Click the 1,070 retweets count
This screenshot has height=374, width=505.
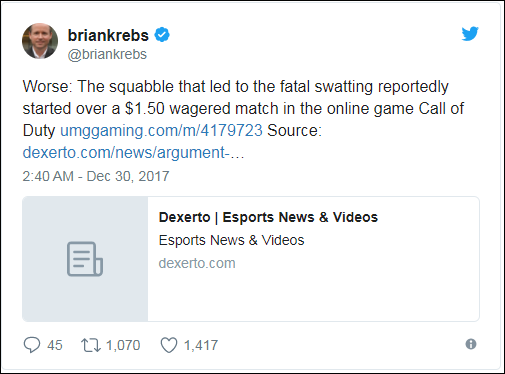(x=123, y=345)
